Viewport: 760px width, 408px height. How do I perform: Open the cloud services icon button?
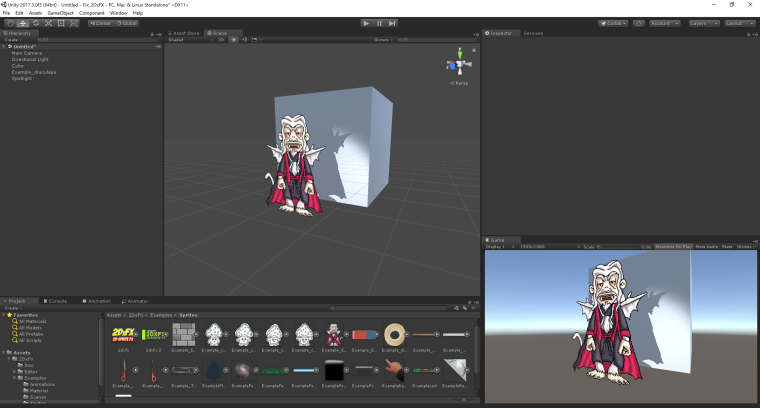(639, 23)
